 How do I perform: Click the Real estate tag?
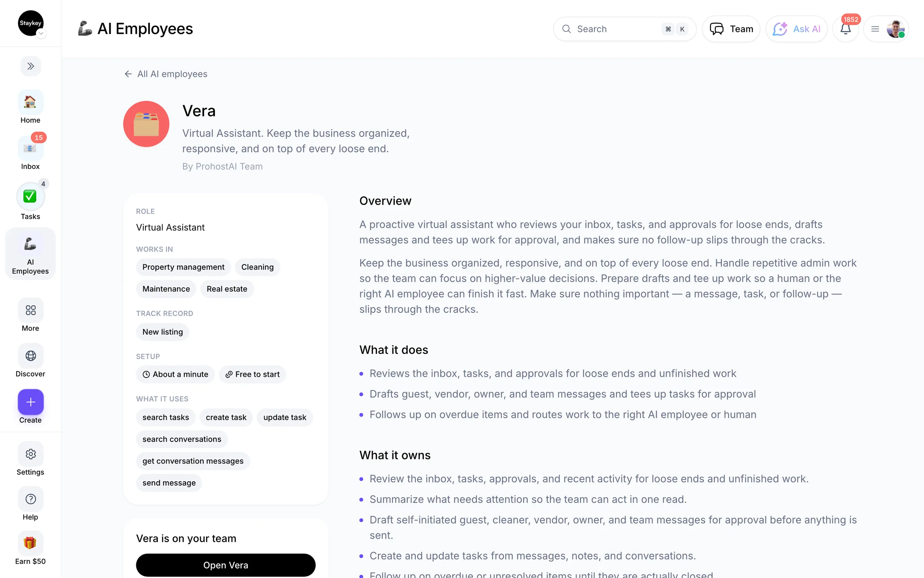(x=227, y=289)
